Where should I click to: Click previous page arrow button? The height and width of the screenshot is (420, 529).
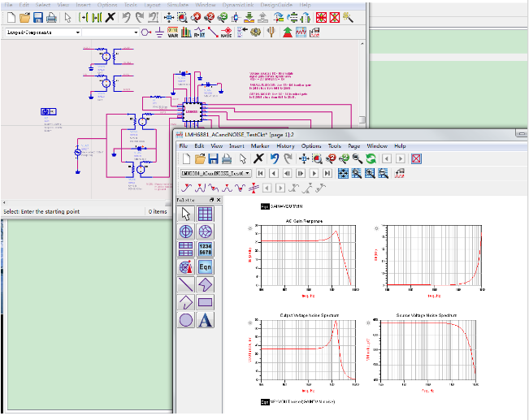click(x=274, y=173)
